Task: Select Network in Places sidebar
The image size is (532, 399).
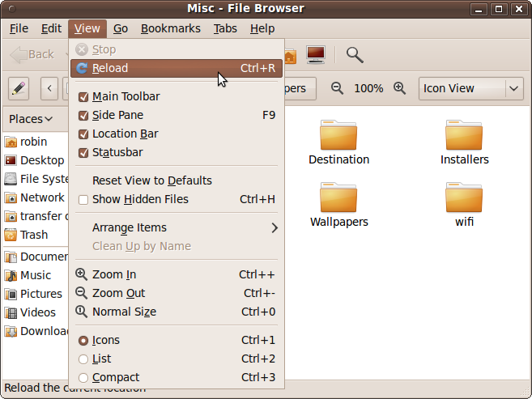Action: coord(36,197)
